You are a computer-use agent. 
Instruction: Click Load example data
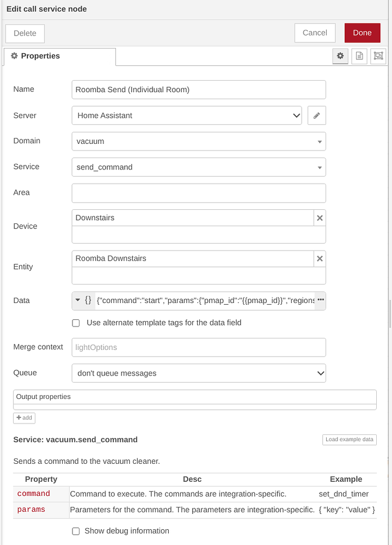point(349,439)
